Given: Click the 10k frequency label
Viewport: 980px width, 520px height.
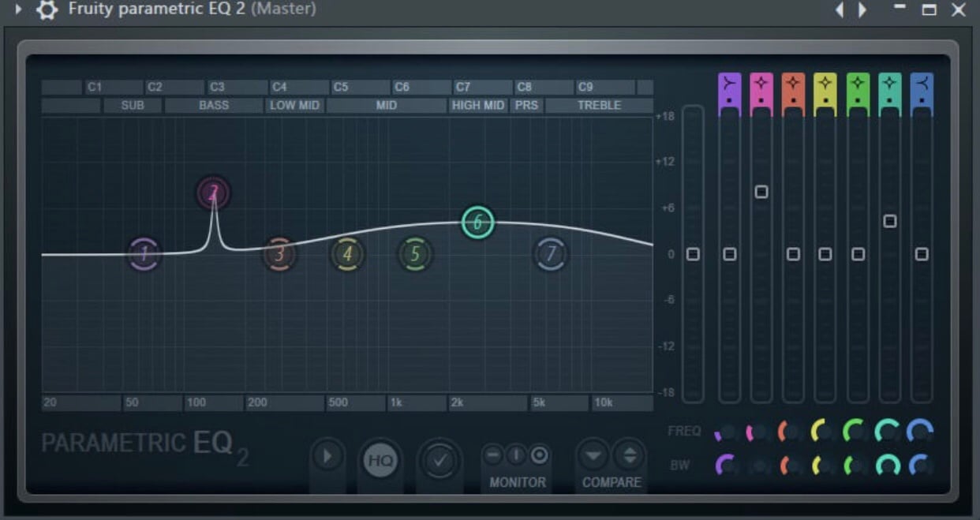Looking at the screenshot, I should [x=604, y=402].
